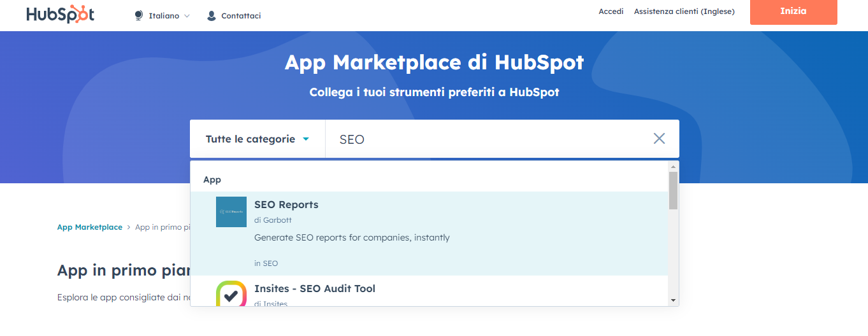Click the scrollbar down arrow in results
The width and height of the screenshot is (868, 336).
(x=673, y=300)
